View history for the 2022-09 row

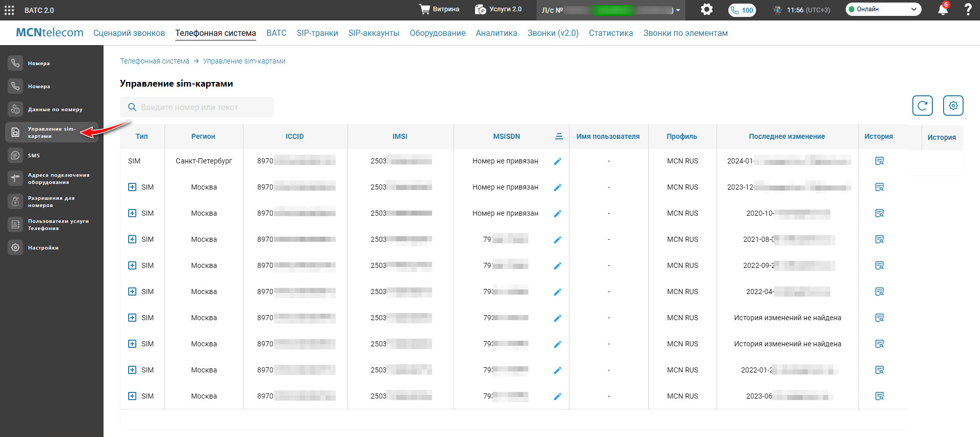(880, 265)
